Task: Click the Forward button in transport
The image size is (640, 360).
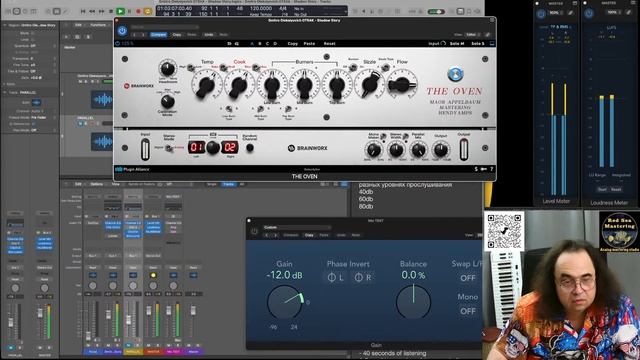Action: point(102,11)
